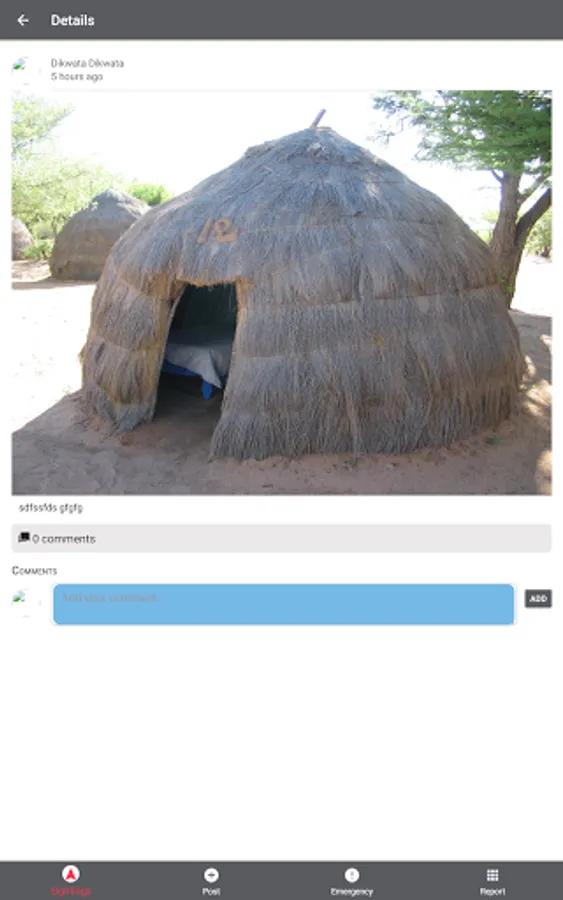
Task: Go back using the arrow icon
Action: point(23,20)
